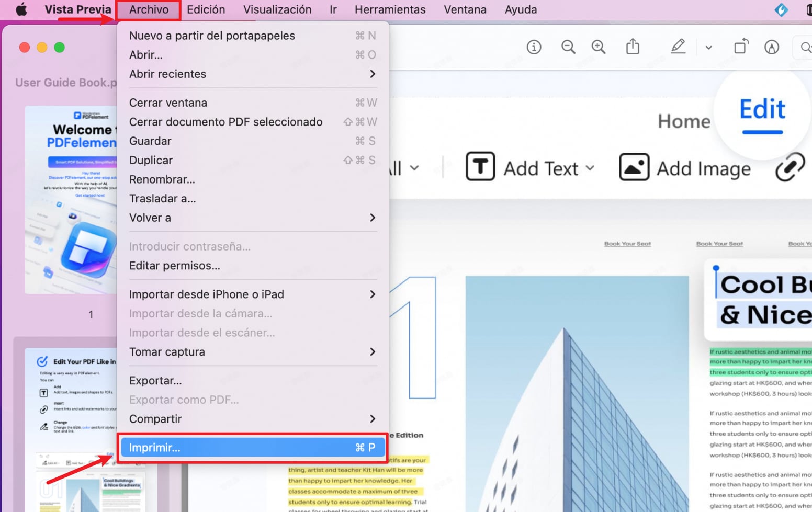Choose Editar permisos...

pos(253,266)
